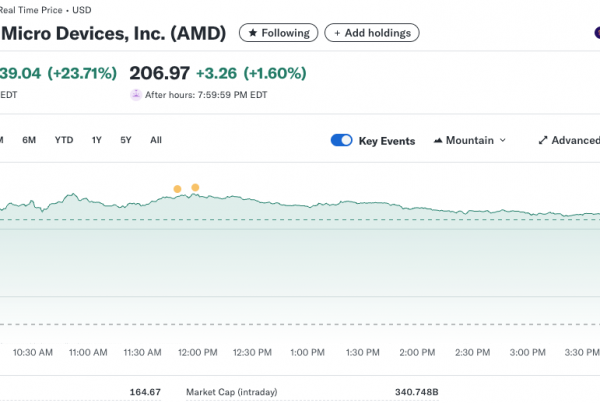Image resolution: width=600 pixels, height=403 pixels.
Task: Click the after-hours moon icon
Action: click(x=136, y=95)
